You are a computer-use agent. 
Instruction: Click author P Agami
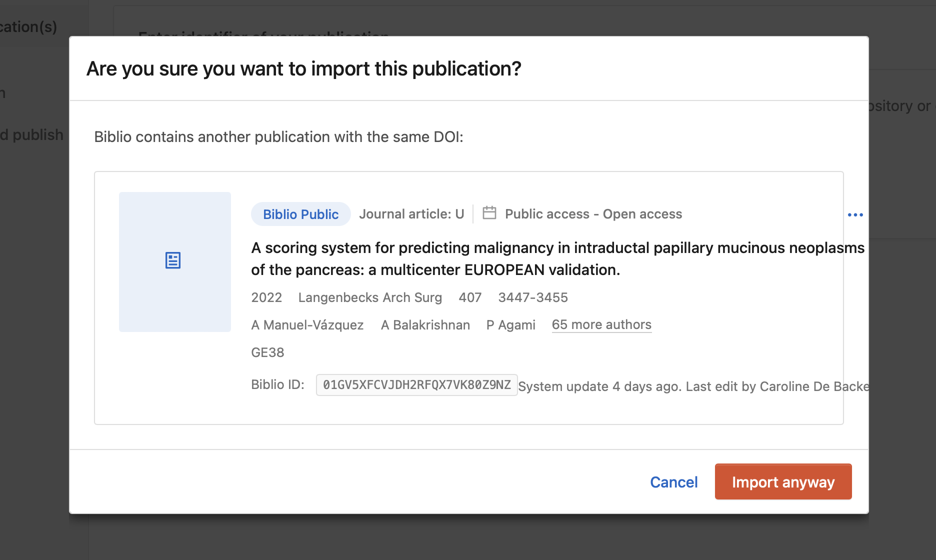click(x=510, y=324)
